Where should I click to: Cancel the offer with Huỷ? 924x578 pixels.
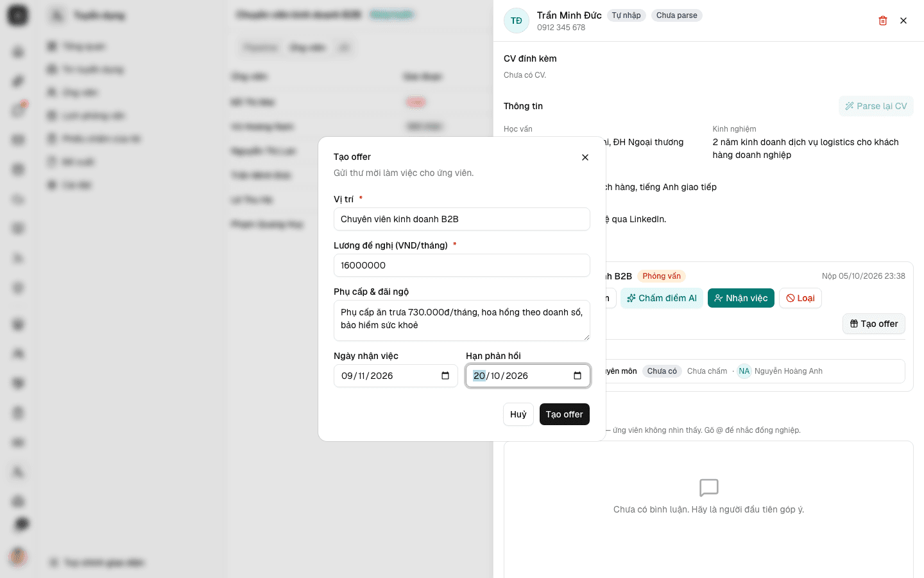[x=518, y=414]
